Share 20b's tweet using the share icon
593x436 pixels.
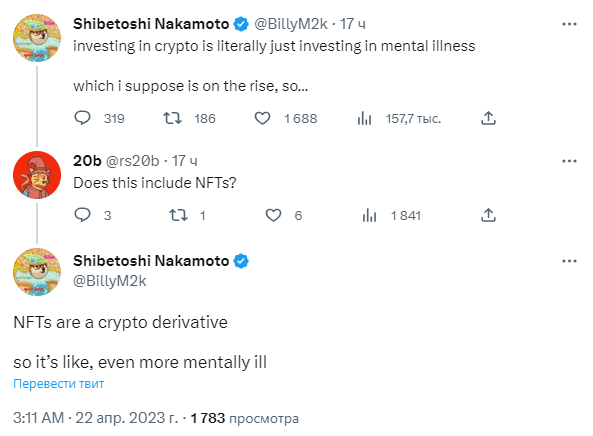(488, 215)
